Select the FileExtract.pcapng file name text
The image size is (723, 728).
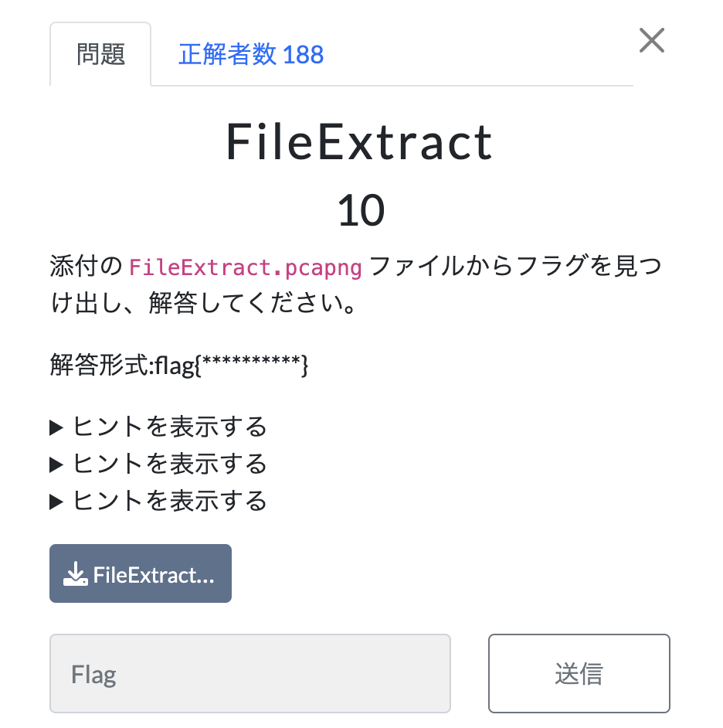[246, 267]
